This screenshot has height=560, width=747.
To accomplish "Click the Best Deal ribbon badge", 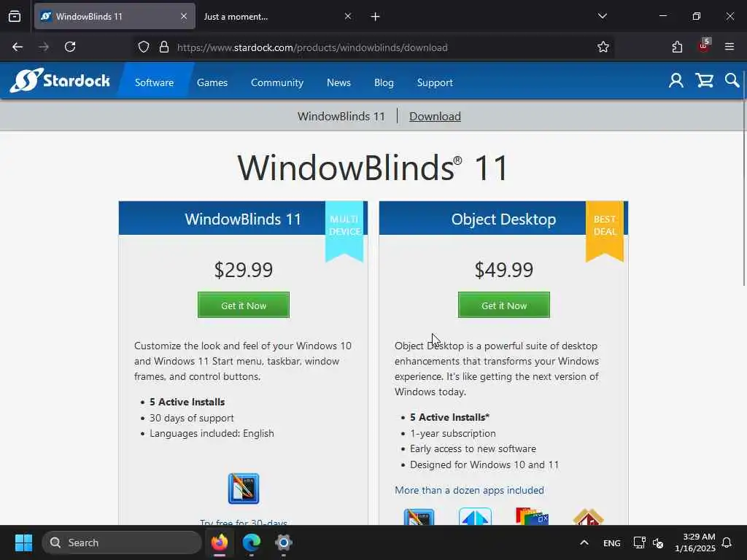I will point(605,230).
